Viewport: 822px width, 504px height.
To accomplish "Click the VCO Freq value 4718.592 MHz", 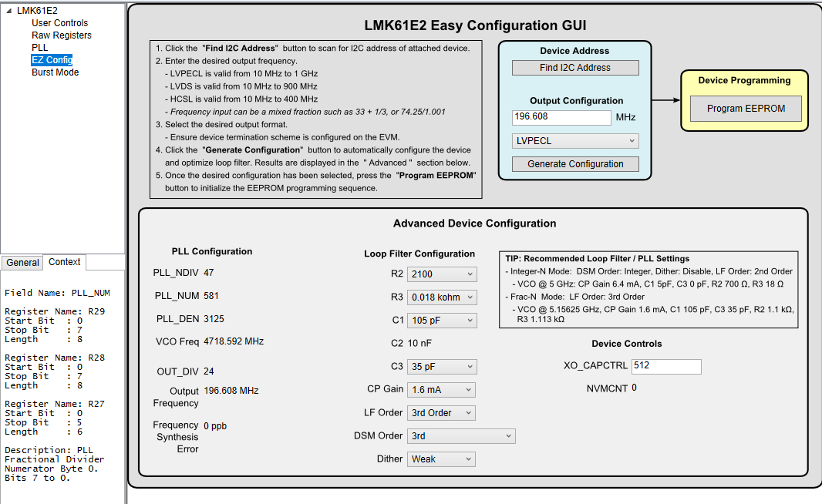I will pyautogui.click(x=234, y=341).
